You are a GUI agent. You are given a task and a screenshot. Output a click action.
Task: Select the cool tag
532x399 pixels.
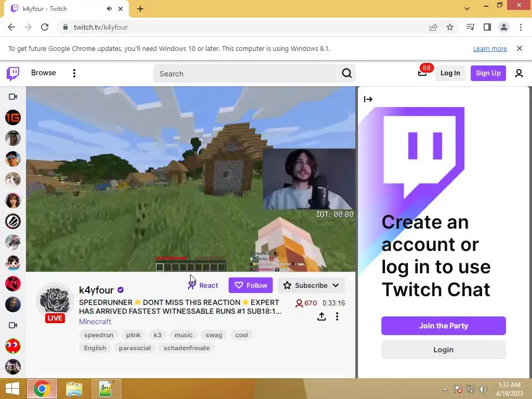[242, 335]
